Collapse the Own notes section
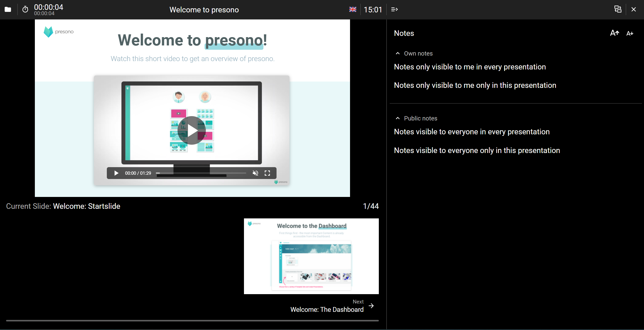Viewport: 644px width, 330px height. tap(398, 53)
